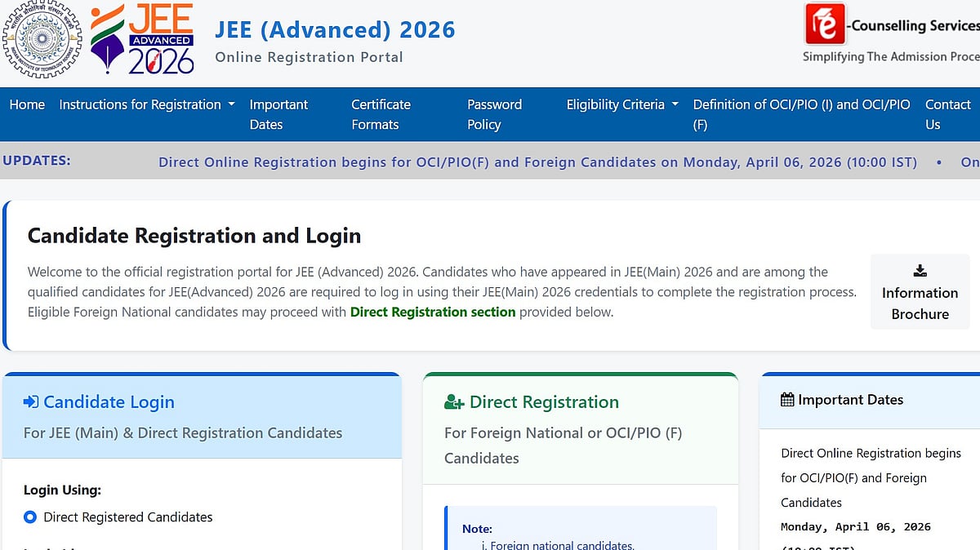Click the Direct Registration user-plus icon

454,402
